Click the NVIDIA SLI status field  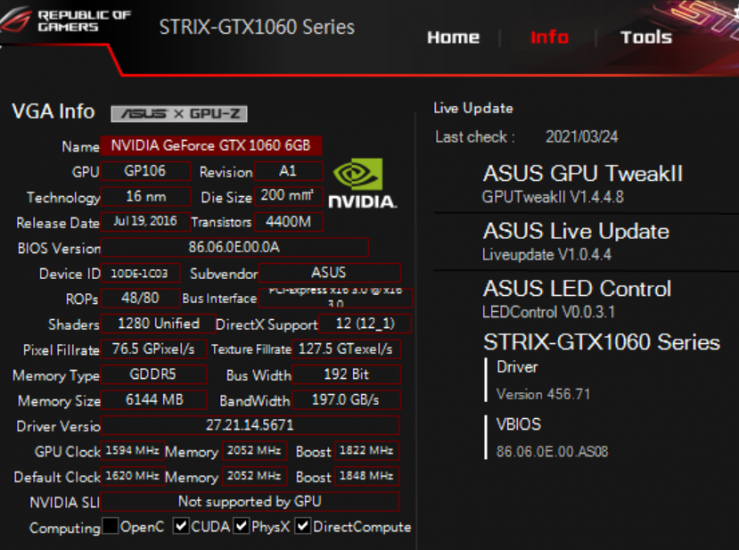[x=250, y=501]
